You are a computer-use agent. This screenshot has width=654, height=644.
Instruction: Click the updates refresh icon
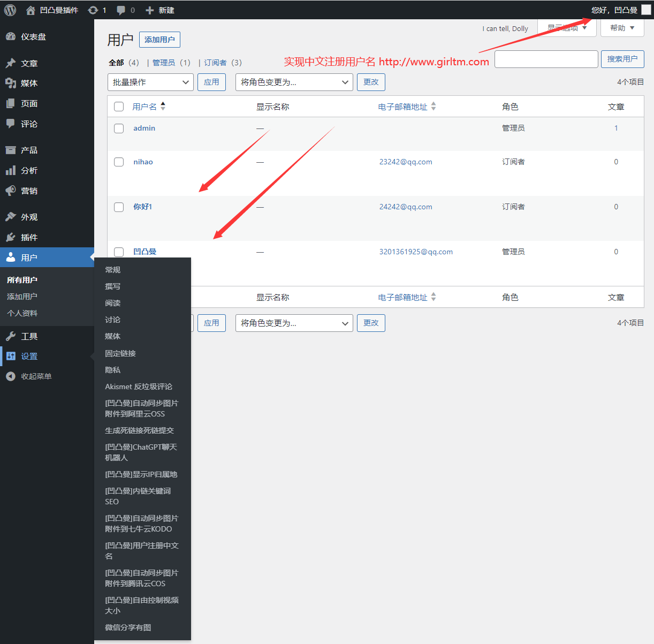93,10
